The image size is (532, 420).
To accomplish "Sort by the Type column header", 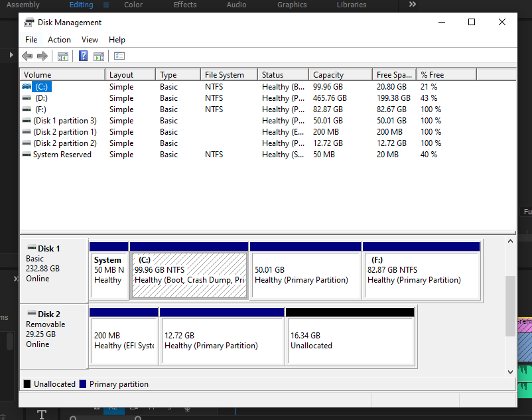I will click(x=178, y=74).
